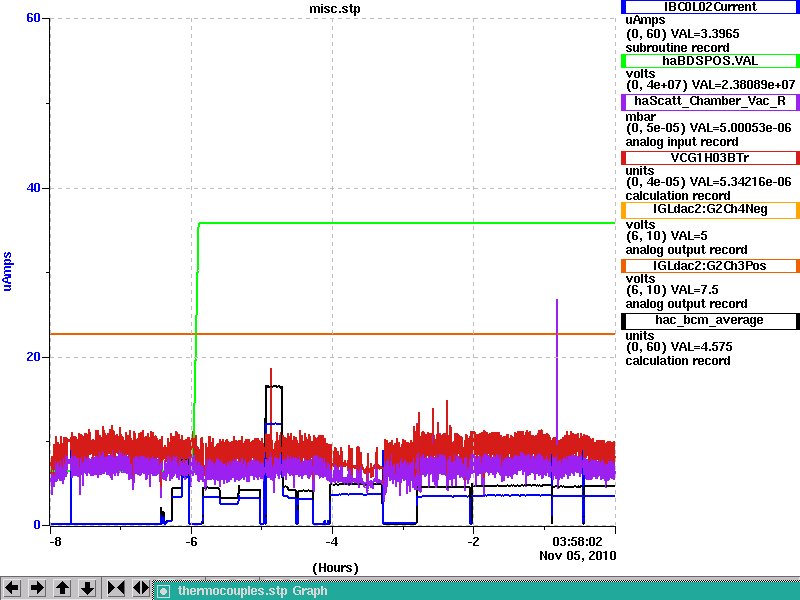
Task: Switch to the thermocouples.stp Graph taskbar entry
Action: pyautogui.click(x=476, y=591)
